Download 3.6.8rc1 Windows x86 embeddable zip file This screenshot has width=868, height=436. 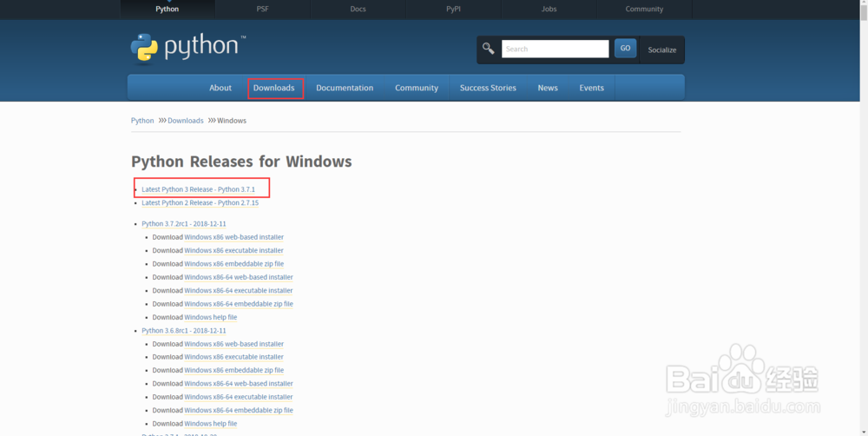pyautogui.click(x=233, y=370)
